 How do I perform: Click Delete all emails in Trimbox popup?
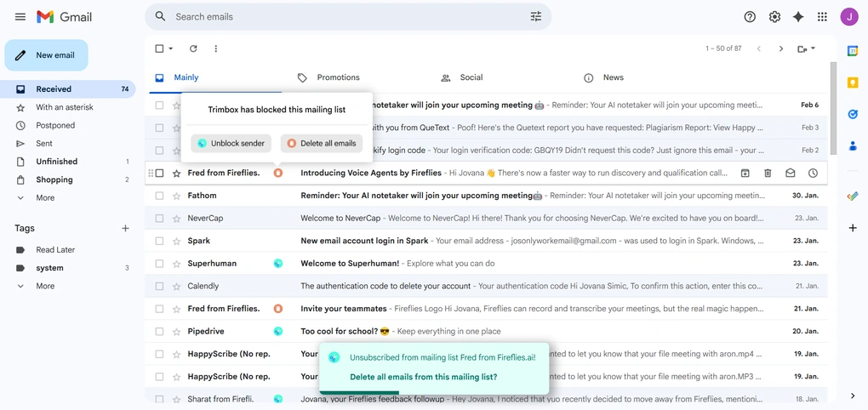click(x=322, y=143)
